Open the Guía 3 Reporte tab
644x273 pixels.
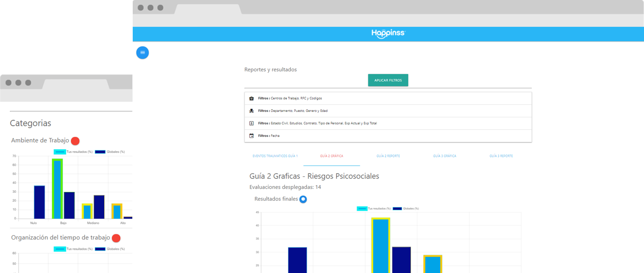pyautogui.click(x=501, y=156)
